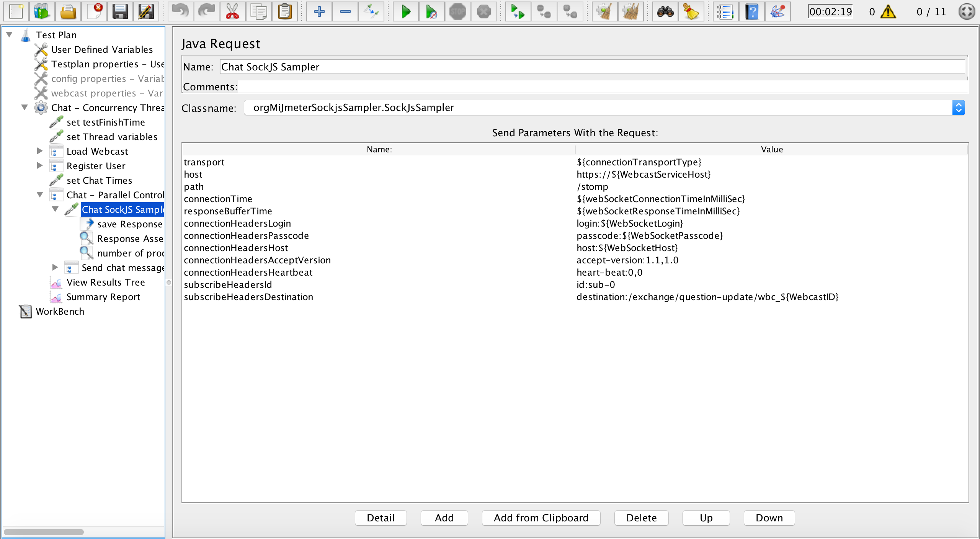980x539 pixels.
Task: Click the Name field containing Chat SockJS Sampler
Action: [592, 67]
